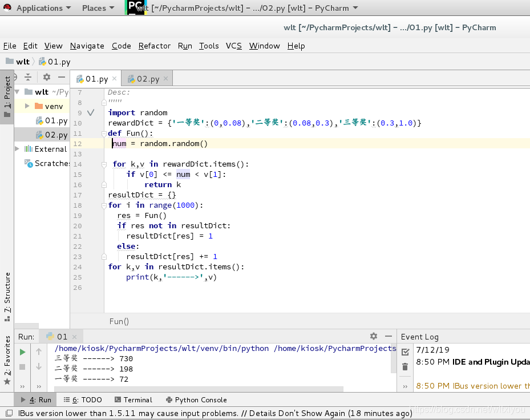Clear Event Log with trash icon
Image resolution: width=530 pixels, height=420 pixels.
pyautogui.click(x=405, y=366)
